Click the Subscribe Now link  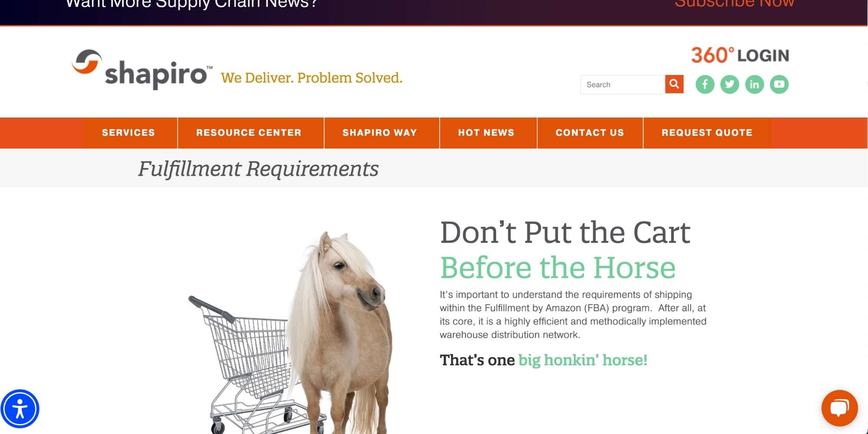click(734, 3)
